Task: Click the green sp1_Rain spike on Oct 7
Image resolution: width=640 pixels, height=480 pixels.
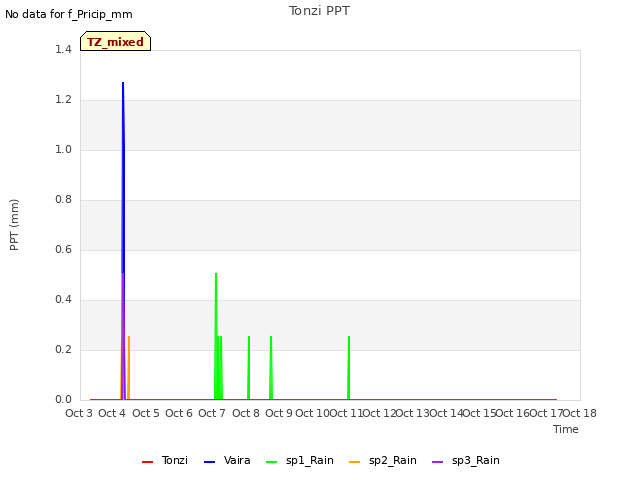Action: [x=216, y=336]
